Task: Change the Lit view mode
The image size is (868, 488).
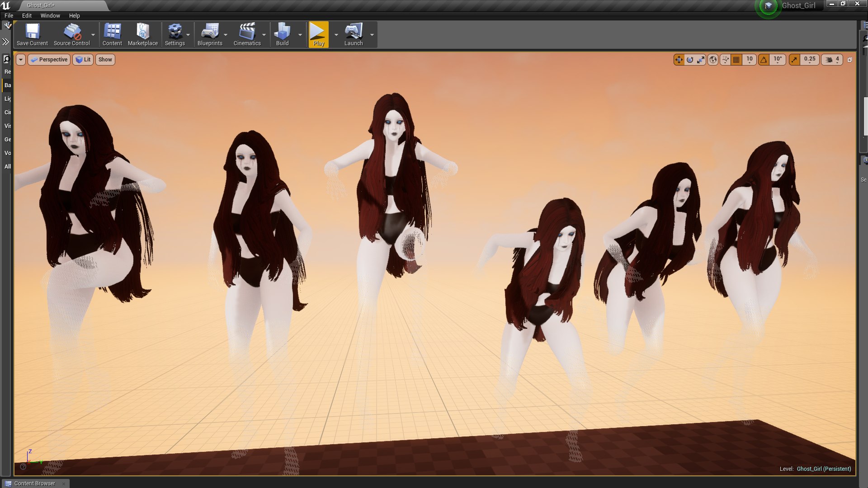Action: (83, 60)
